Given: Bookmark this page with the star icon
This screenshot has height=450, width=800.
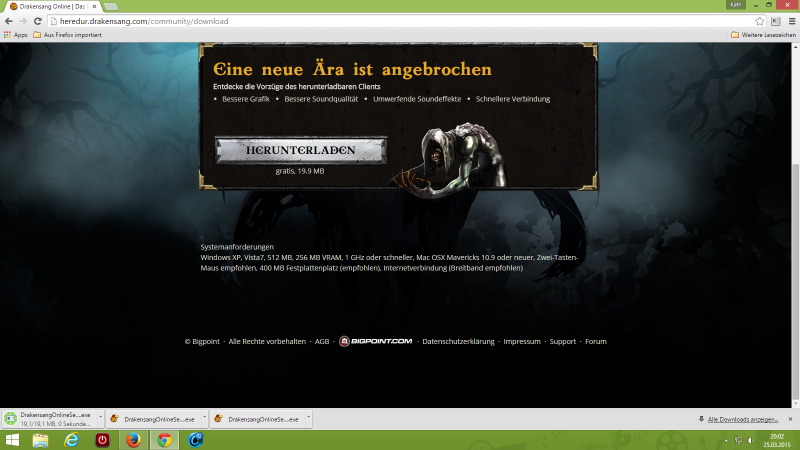Looking at the screenshot, I should tap(760, 21).
